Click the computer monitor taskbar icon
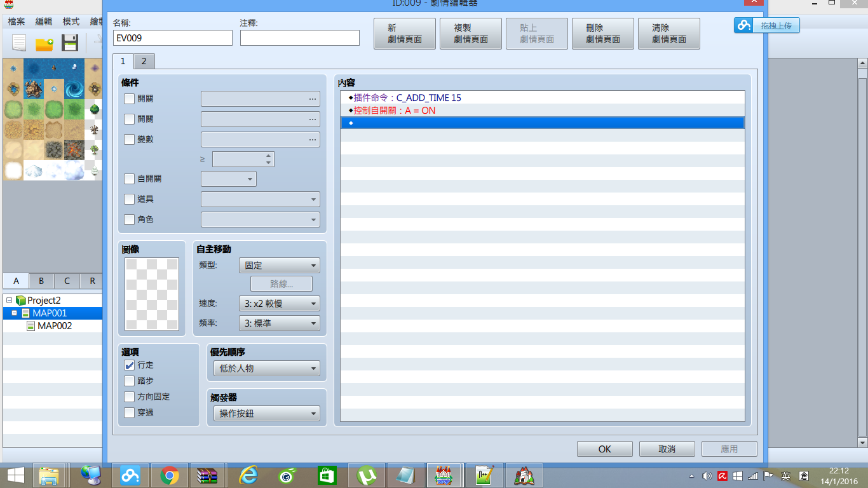Viewport: 868px width, 488px height. pos(90,475)
